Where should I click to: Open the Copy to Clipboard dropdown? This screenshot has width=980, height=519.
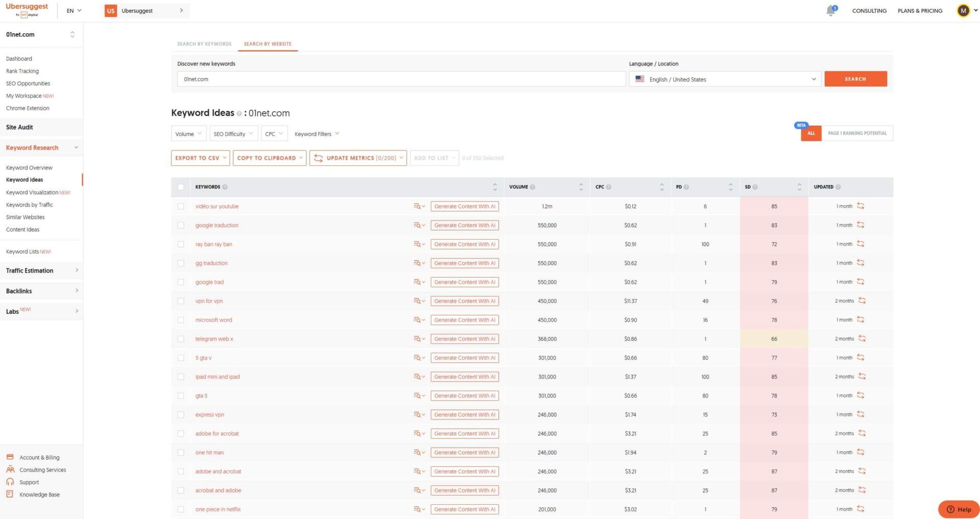click(x=269, y=158)
